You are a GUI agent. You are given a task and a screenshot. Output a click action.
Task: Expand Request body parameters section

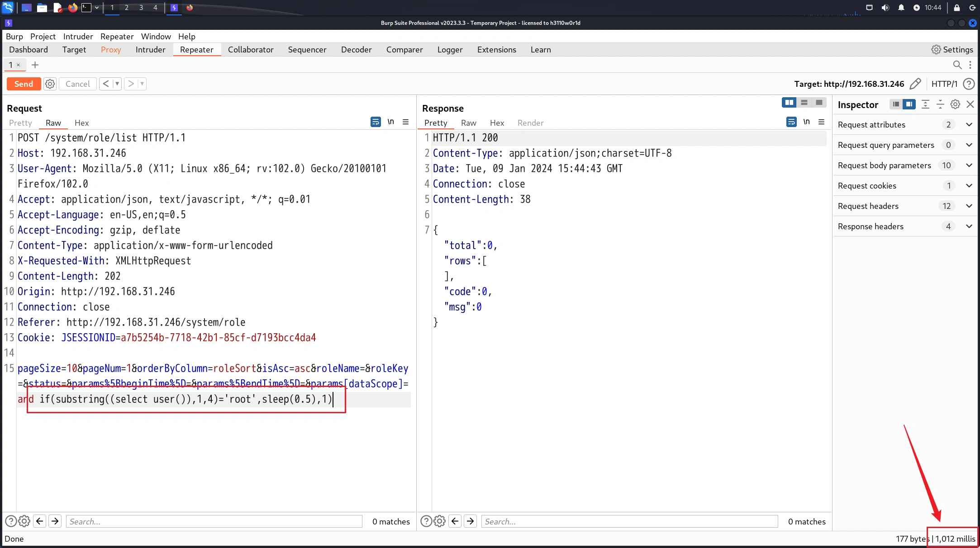(969, 165)
